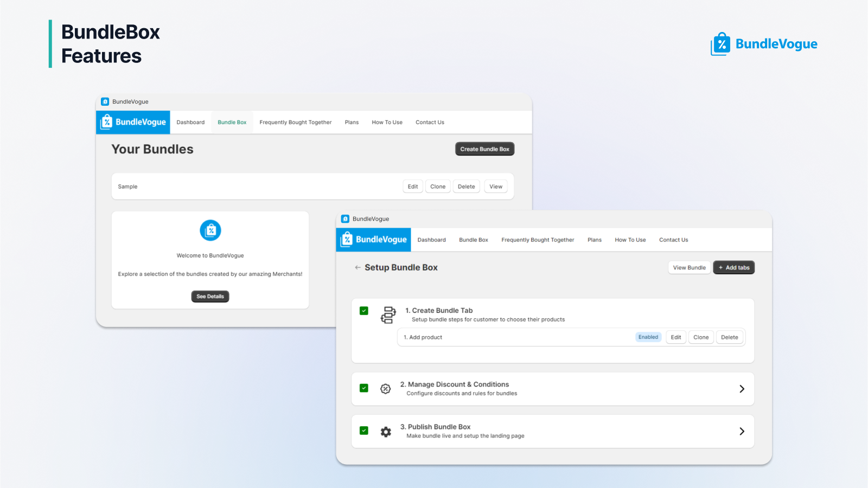Open the Frequently Bought Together tab

[x=538, y=240]
